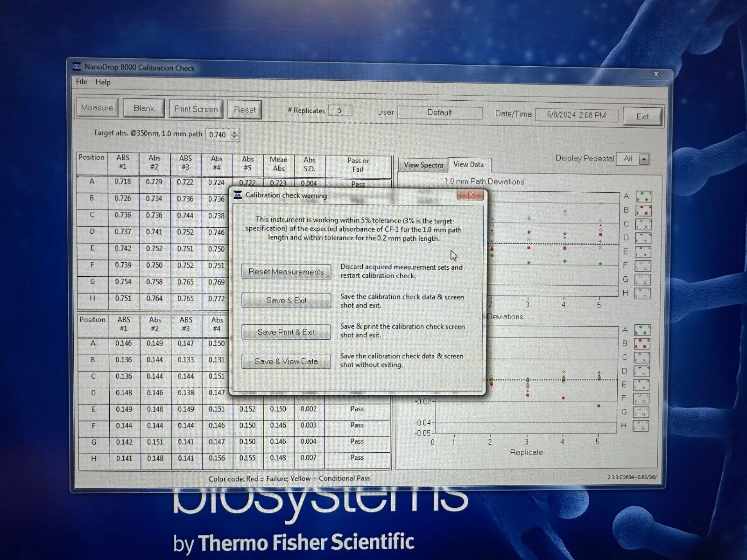Viewport: 747px width, 560px height.
Task: Click pedestal A legend icon in lower chart
Action: pos(642,330)
